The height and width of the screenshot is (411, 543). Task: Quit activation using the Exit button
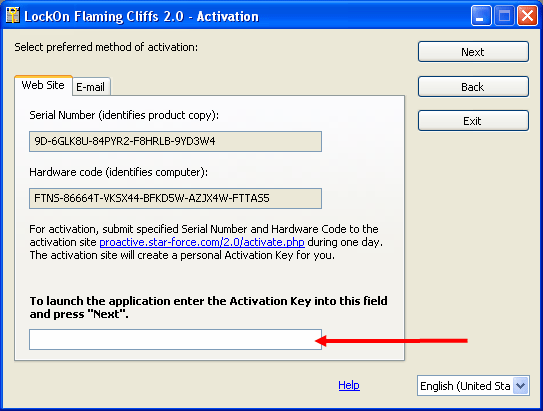[x=473, y=121]
